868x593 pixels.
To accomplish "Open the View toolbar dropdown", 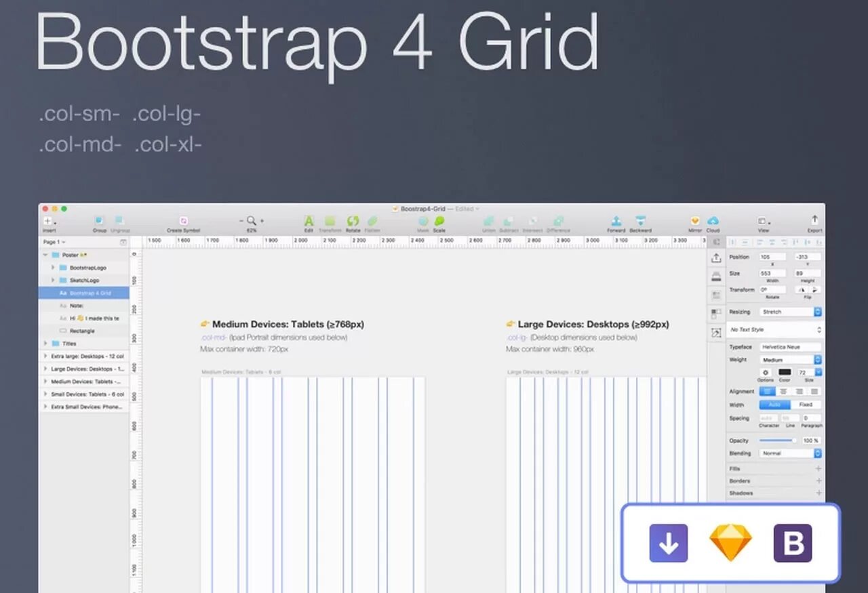I will pyautogui.click(x=764, y=221).
